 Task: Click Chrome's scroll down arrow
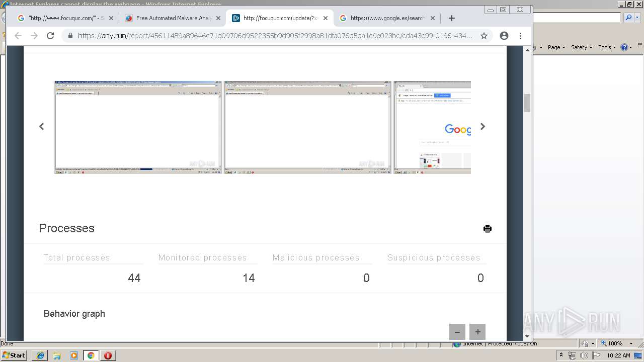tap(527, 336)
